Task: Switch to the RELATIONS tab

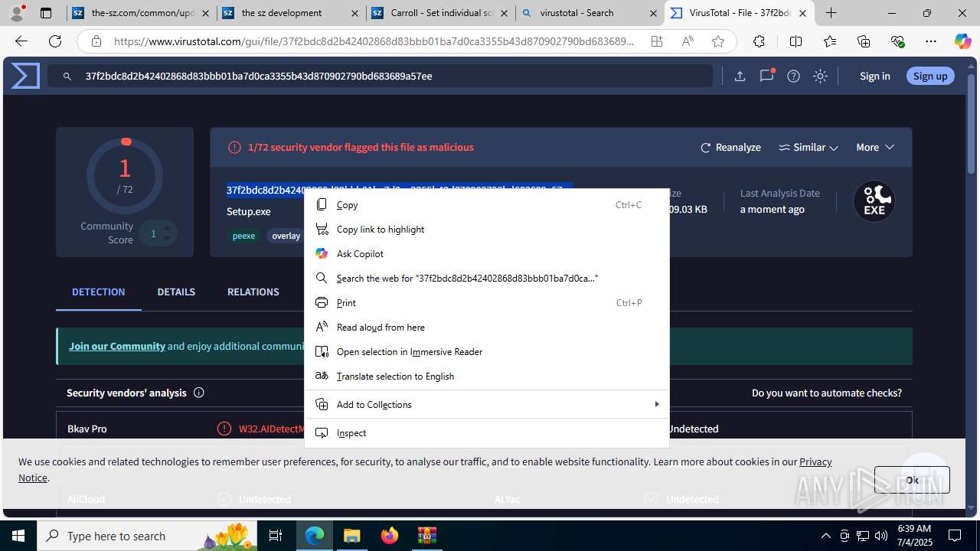Action: coord(253,292)
